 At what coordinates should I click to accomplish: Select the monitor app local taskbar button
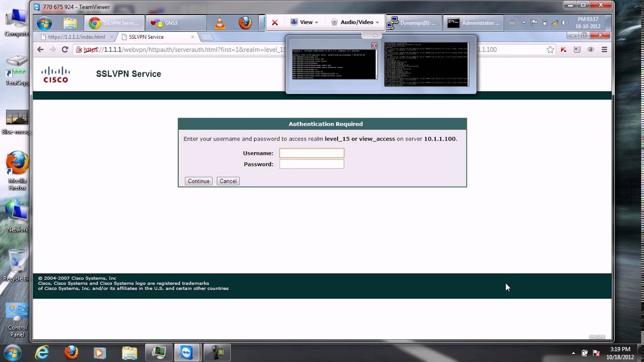(x=158, y=353)
